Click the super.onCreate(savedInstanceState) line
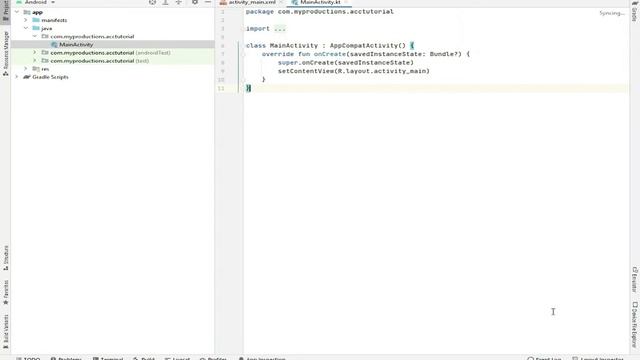640x360 pixels. 345,62
